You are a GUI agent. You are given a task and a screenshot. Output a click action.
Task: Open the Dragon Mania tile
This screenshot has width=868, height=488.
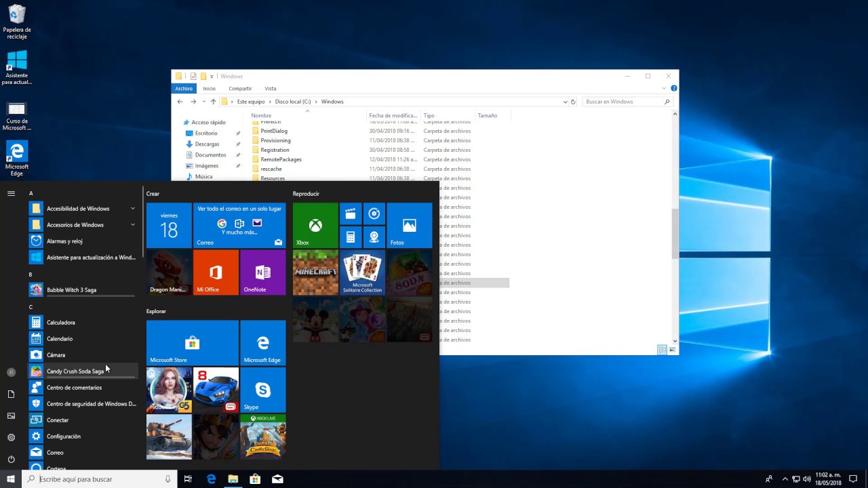[x=169, y=272]
